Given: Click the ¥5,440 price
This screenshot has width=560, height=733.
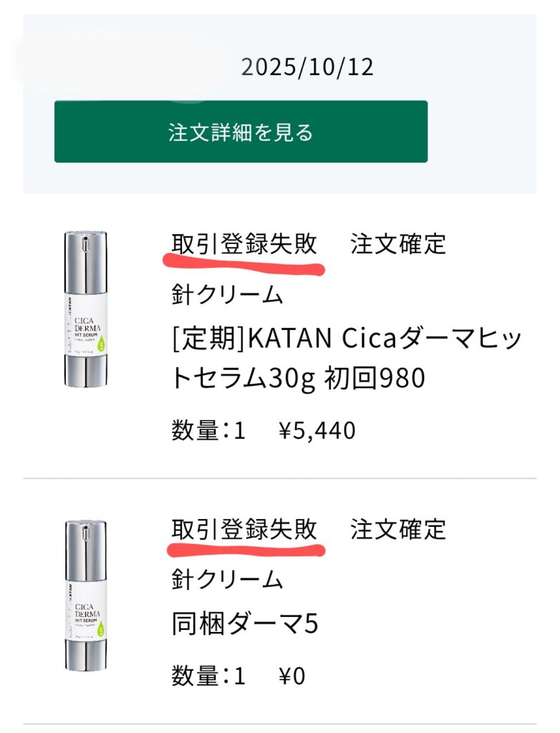Looking at the screenshot, I should (x=317, y=431).
